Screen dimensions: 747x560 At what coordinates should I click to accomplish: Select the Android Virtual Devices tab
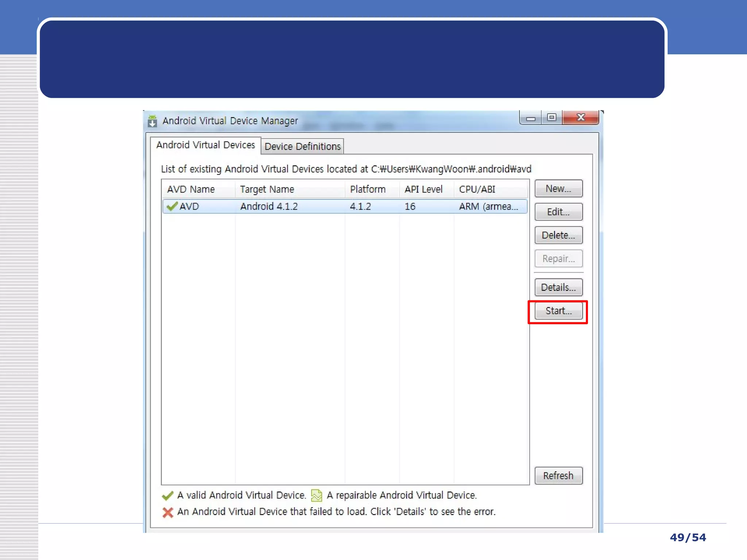(206, 145)
